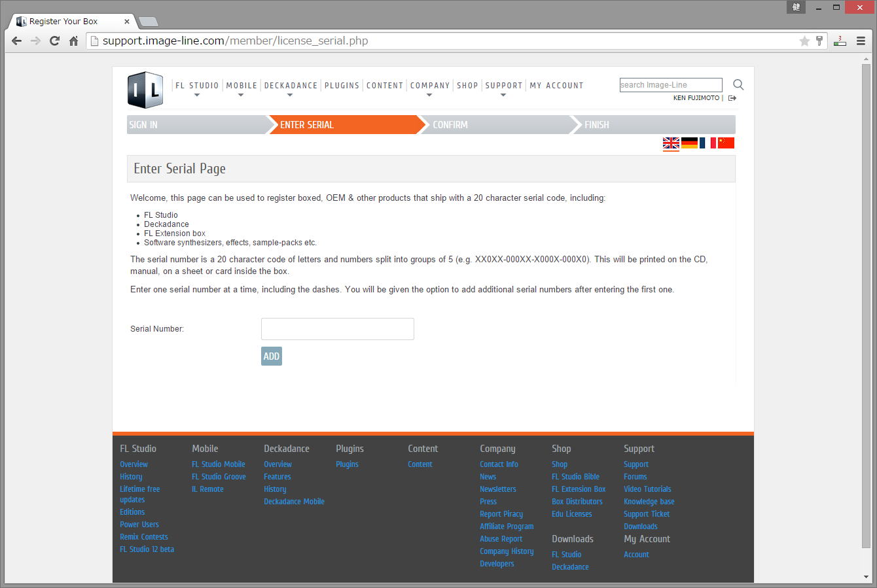Screen dimensions: 877x588
Task: Open MY ACCOUNT in the top nav
Action: 556,86
